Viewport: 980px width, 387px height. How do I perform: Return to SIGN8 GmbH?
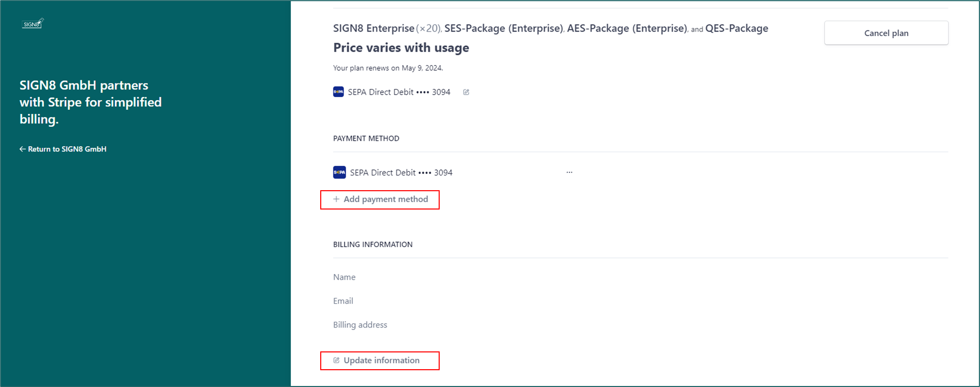(63, 149)
